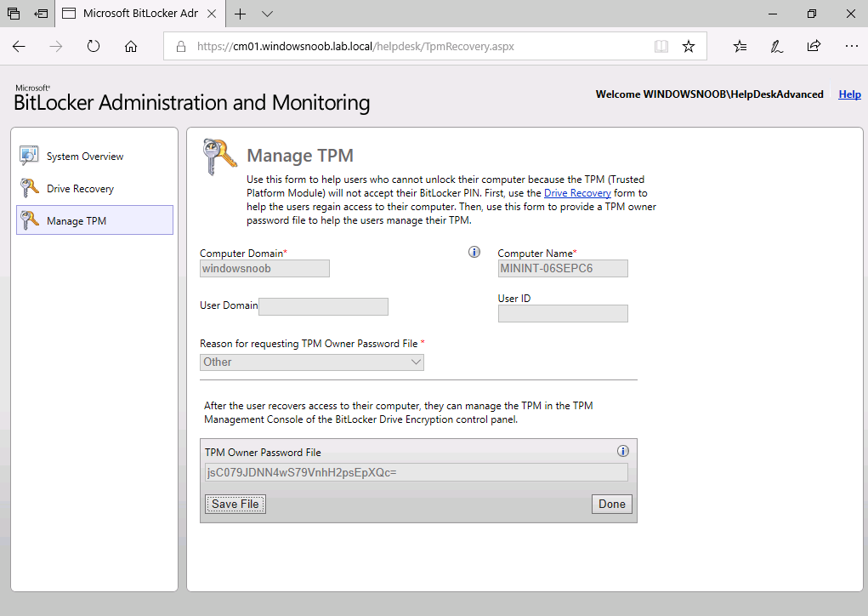Click the User ID field

[x=563, y=314]
